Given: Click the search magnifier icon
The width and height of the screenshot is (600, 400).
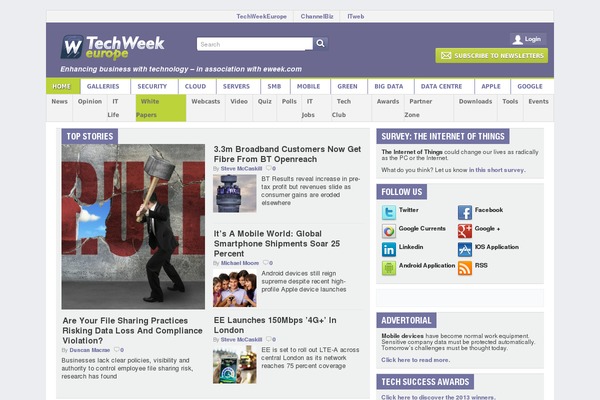Looking at the screenshot, I should 320,44.
